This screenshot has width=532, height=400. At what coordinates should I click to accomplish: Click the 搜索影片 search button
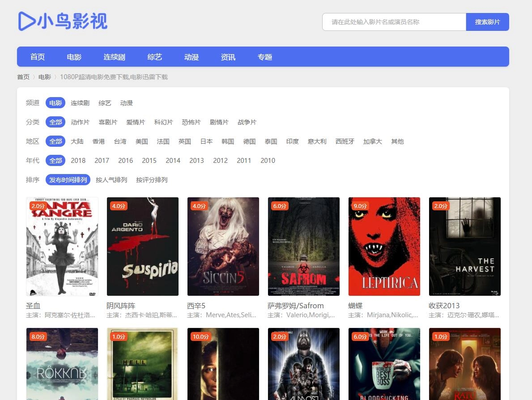pos(487,22)
